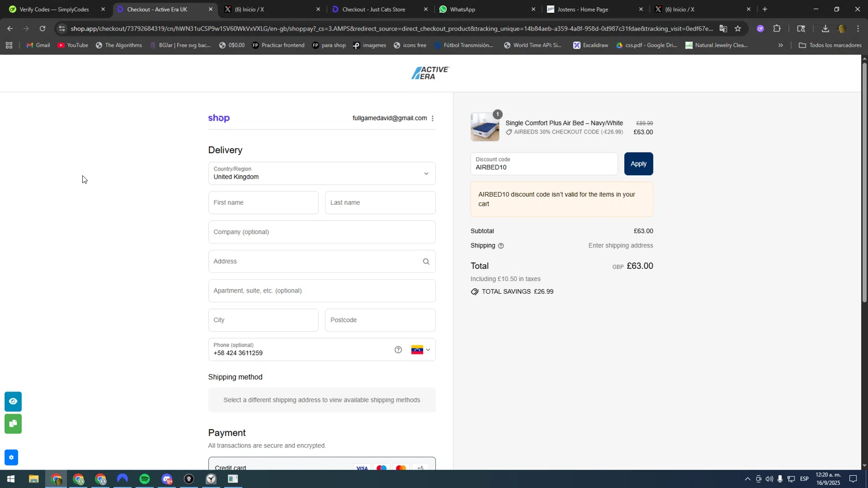868x488 pixels.
Task: Click the eye icon on left sidebar
Action: pos(13,401)
